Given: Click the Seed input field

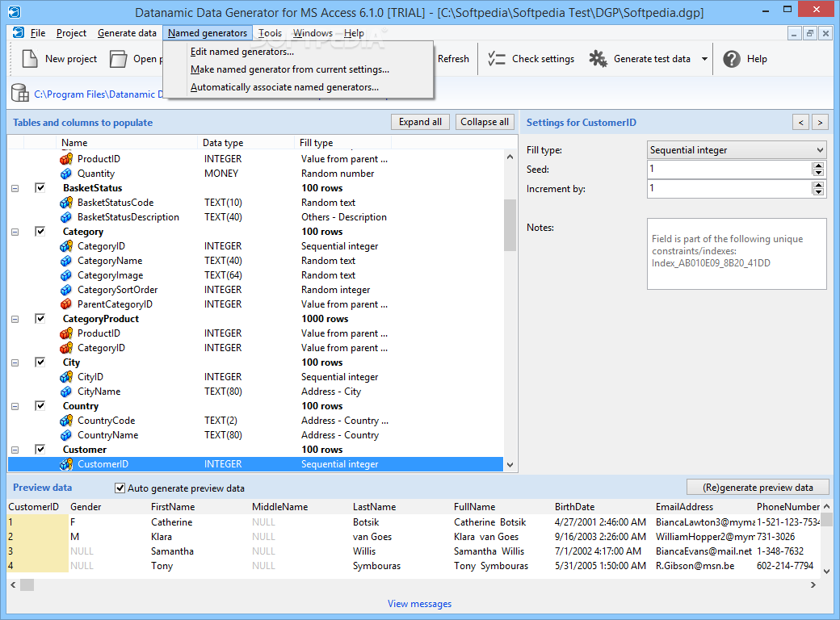Looking at the screenshot, I should (x=729, y=170).
